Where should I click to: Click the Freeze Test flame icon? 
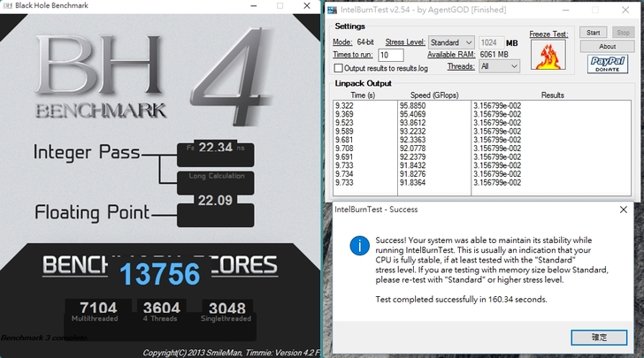[547, 54]
